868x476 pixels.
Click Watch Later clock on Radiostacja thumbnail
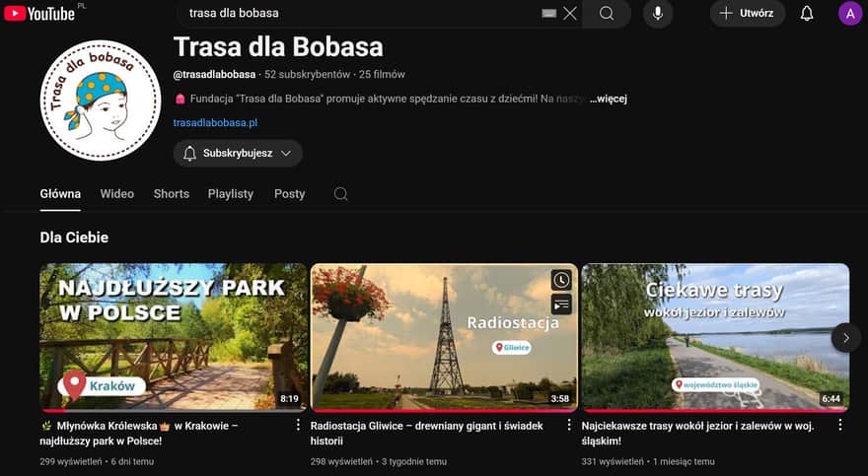coord(560,280)
